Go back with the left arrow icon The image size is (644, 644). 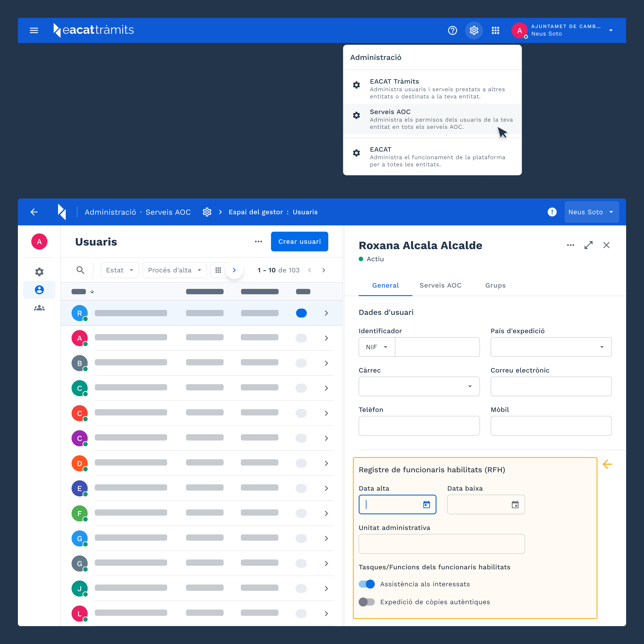tap(34, 212)
